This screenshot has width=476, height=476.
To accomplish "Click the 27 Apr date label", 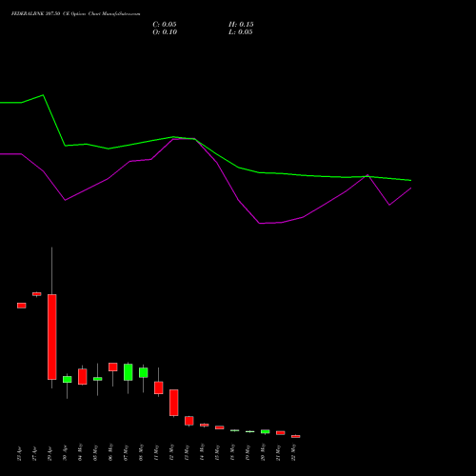I will [34, 453].
